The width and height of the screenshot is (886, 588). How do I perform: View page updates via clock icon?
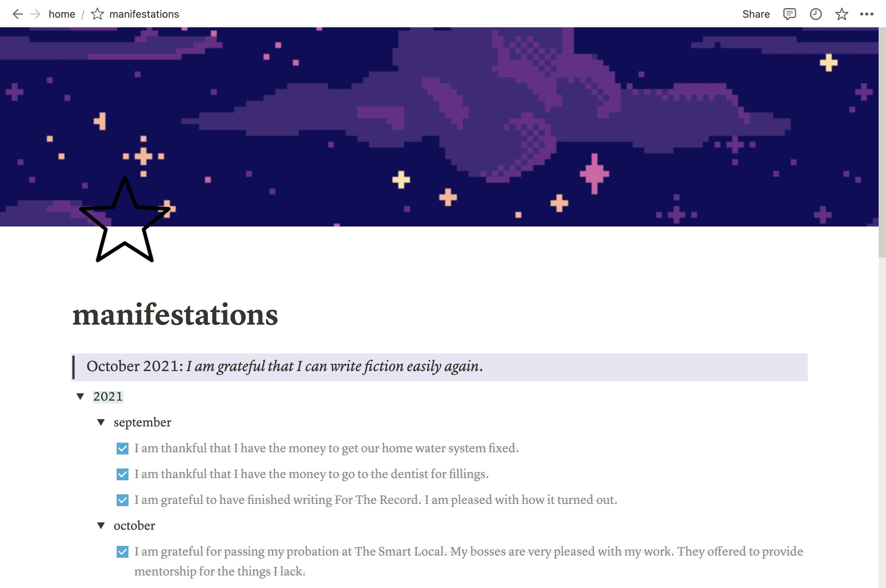tap(816, 14)
